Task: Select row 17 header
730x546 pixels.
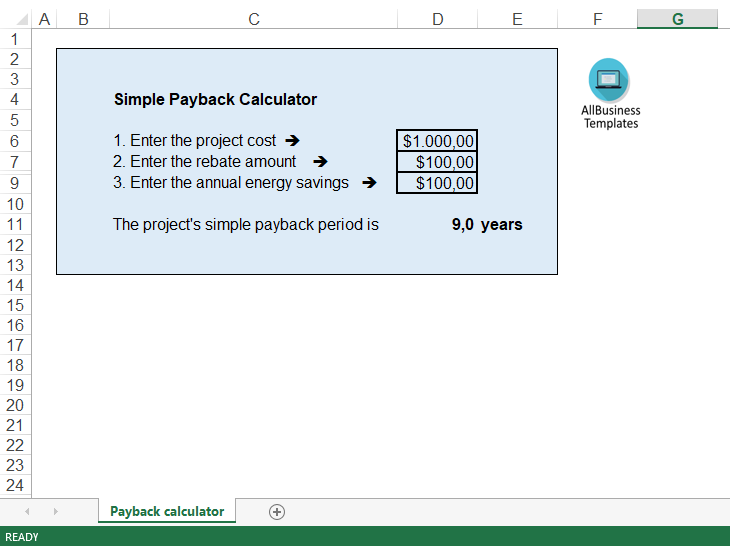Action: pyautogui.click(x=15, y=345)
